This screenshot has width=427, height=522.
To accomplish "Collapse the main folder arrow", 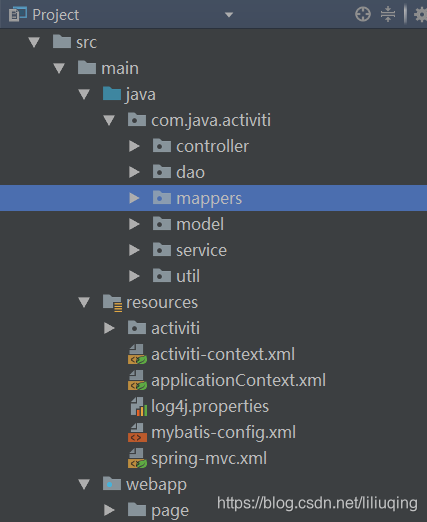I will pos(59,68).
